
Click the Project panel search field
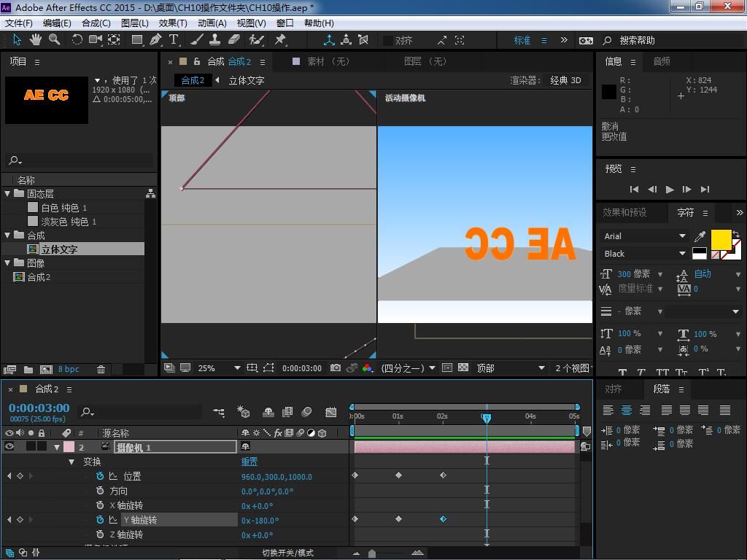[x=79, y=160]
